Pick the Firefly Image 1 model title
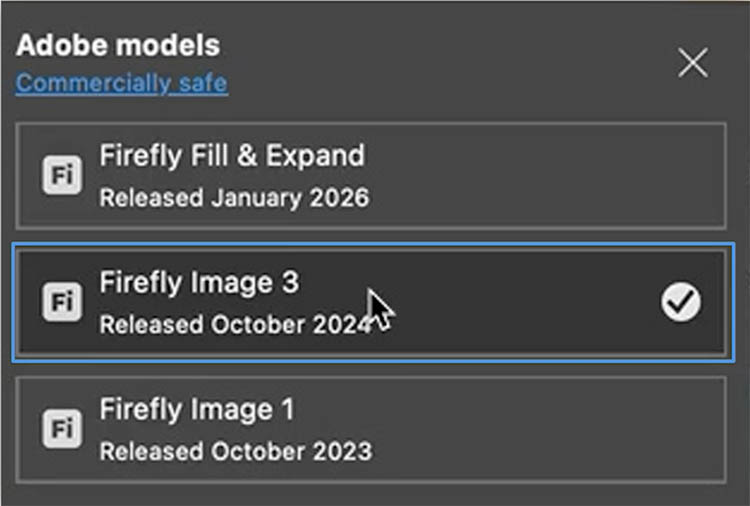The height and width of the screenshot is (506, 750). click(x=198, y=410)
